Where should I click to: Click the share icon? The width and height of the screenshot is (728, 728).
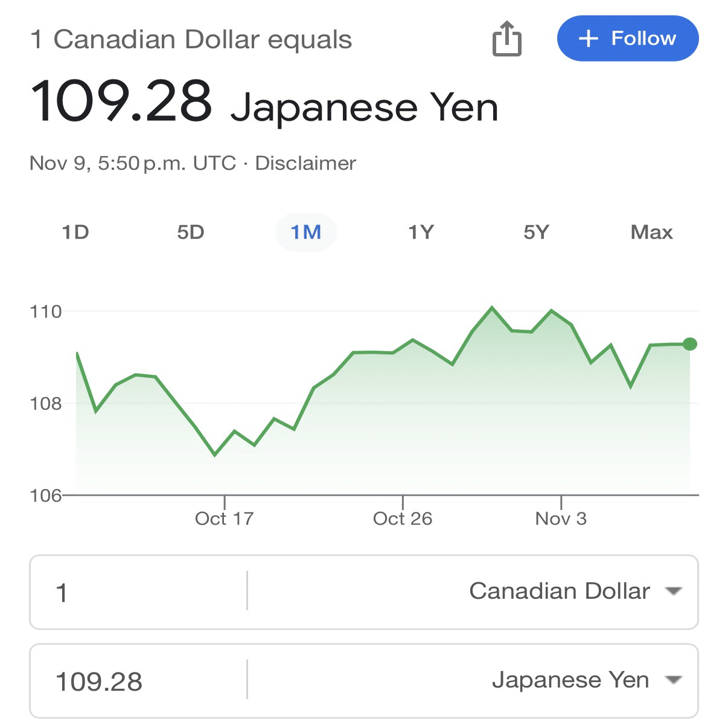[x=506, y=39]
